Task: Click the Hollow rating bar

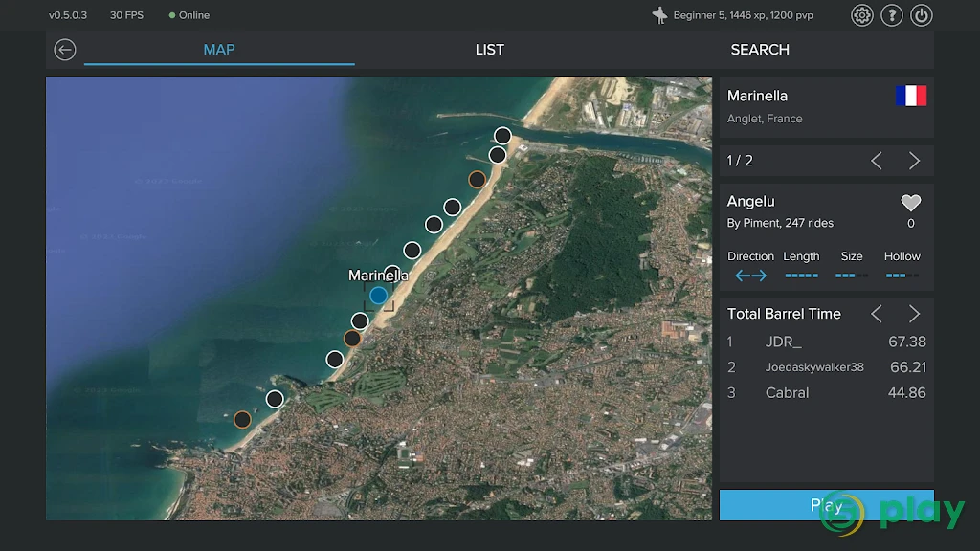Action: tap(902, 275)
